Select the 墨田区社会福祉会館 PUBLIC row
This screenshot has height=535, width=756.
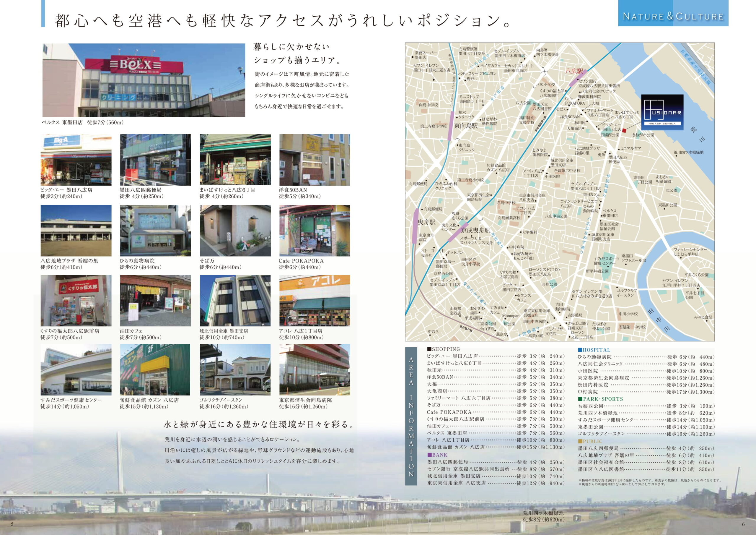point(646,462)
